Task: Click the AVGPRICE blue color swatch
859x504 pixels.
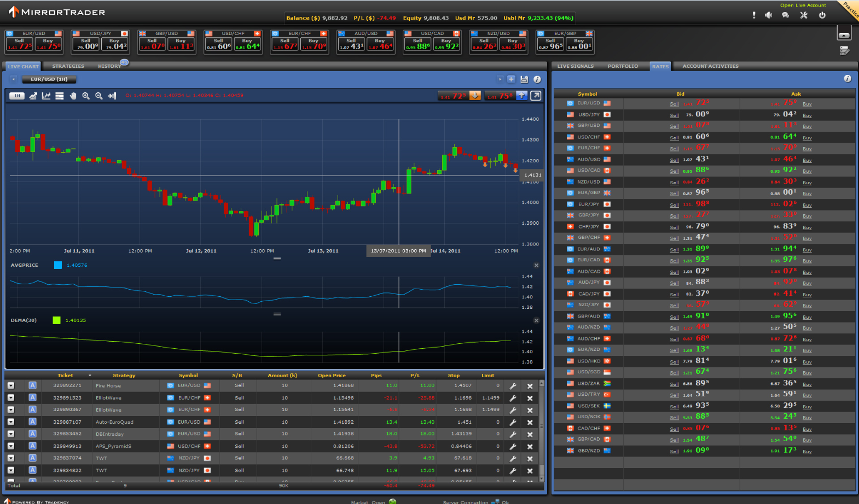Action: point(58,265)
